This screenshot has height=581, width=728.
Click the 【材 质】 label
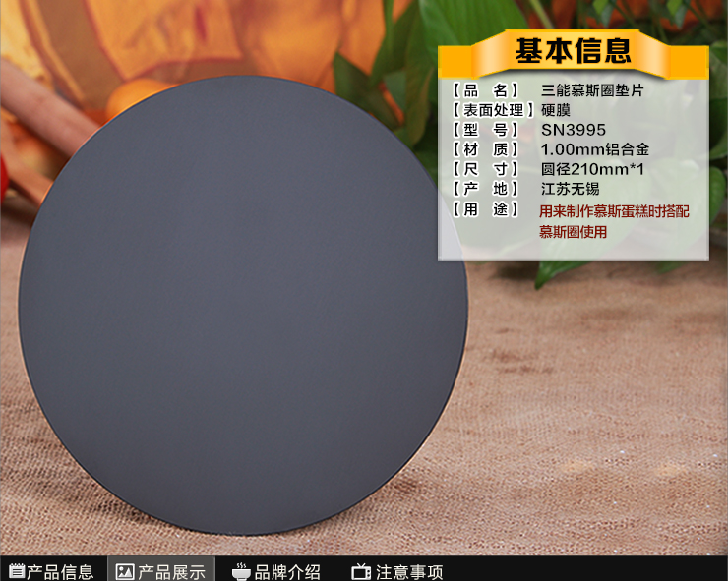(486, 149)
